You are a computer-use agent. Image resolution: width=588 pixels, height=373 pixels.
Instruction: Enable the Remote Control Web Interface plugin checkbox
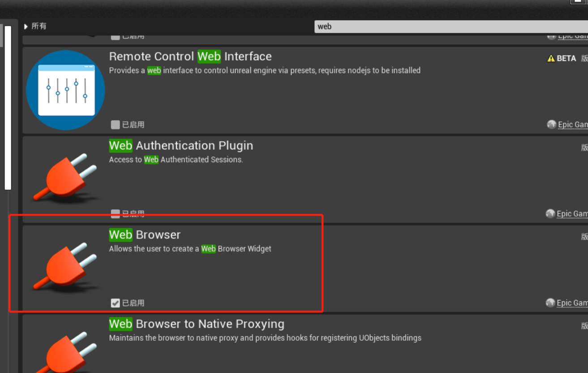(x=116, y=125)
